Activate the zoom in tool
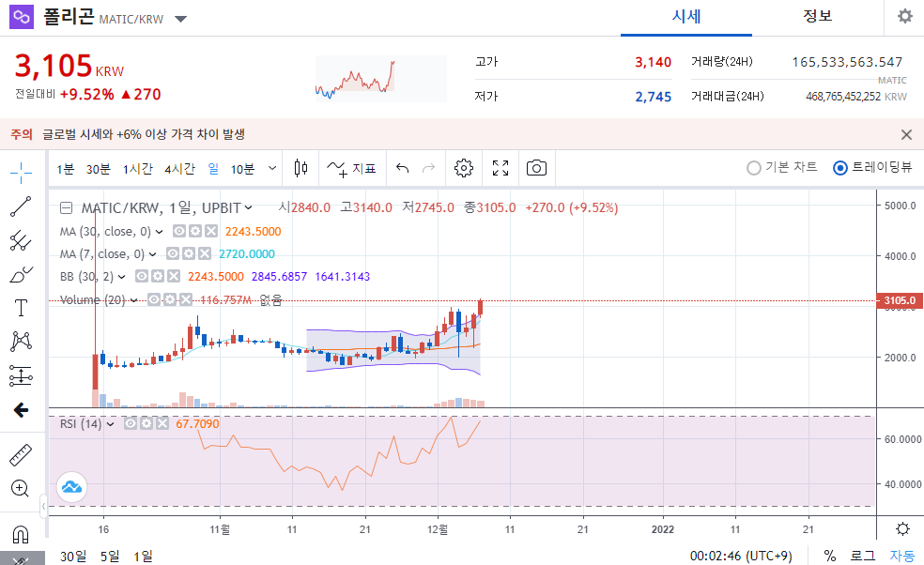The height and width of the screenshot is (565, 924). coord(20,488)
